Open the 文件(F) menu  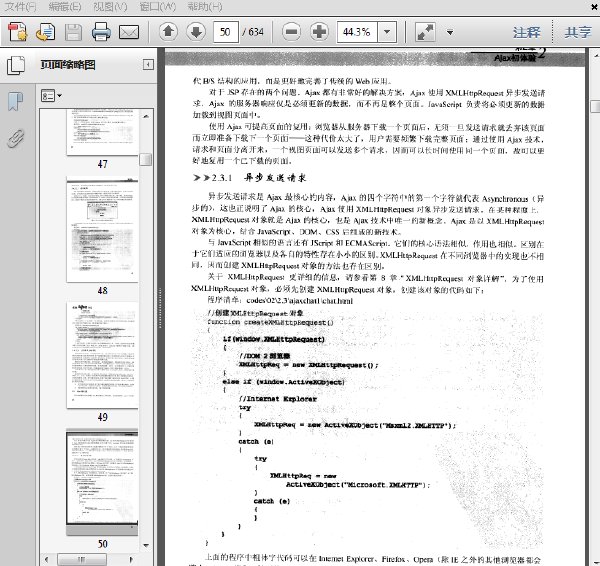coord(20,7)
